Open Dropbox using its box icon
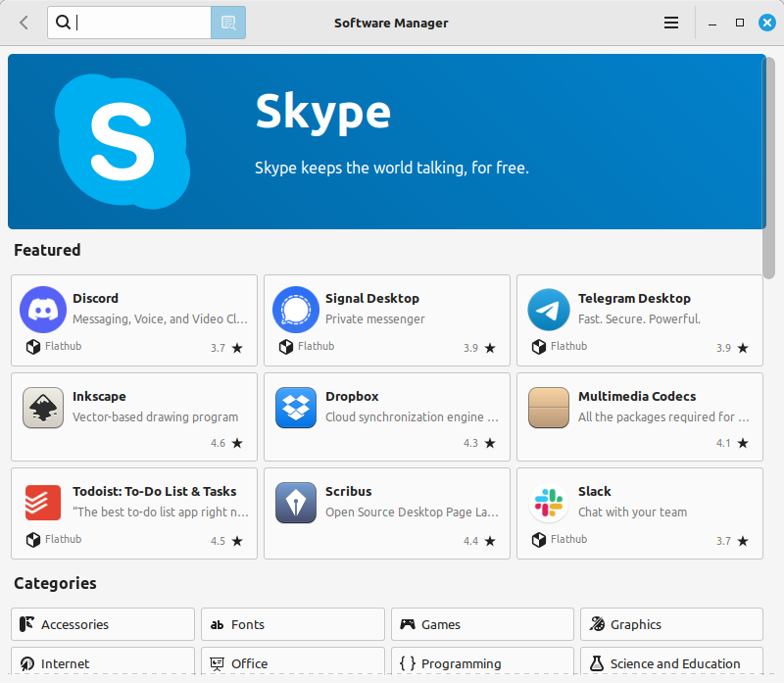The width and height of the screenshot is (784, 683). tap(296, 408)
